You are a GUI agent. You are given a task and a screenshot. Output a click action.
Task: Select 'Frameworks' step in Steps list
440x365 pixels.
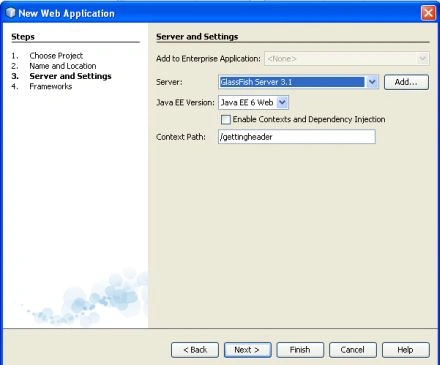(51, 86)
